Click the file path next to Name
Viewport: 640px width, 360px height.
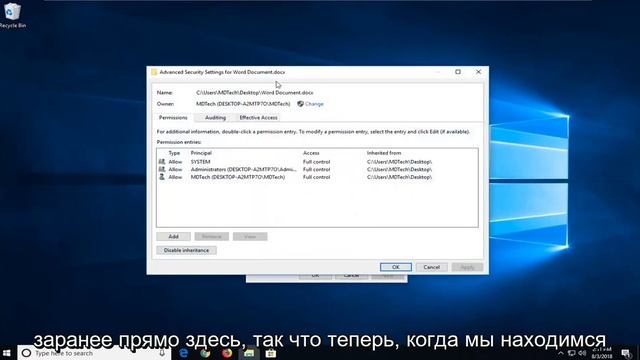click(255, 93)
